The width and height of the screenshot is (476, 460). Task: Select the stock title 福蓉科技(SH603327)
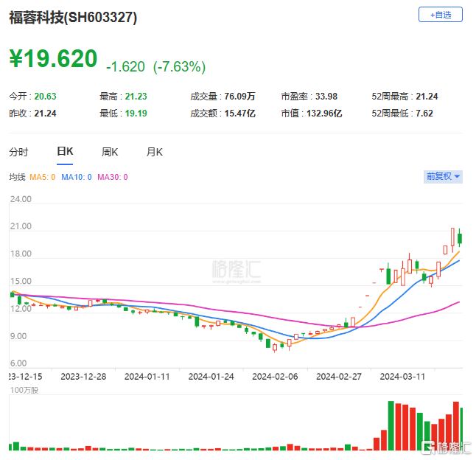click(x=73, y=17)
